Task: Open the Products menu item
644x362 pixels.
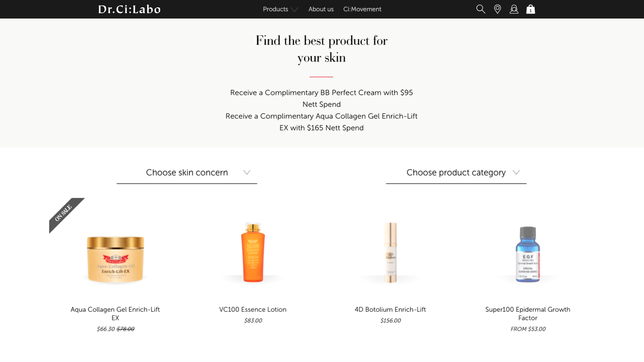Action: pyautogui.click(x=275, y=9)
